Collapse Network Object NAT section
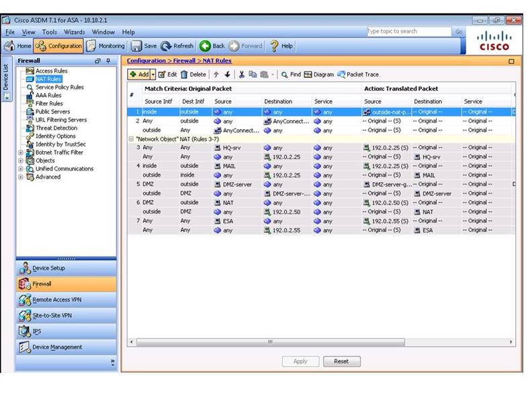 tap(131, 139)
